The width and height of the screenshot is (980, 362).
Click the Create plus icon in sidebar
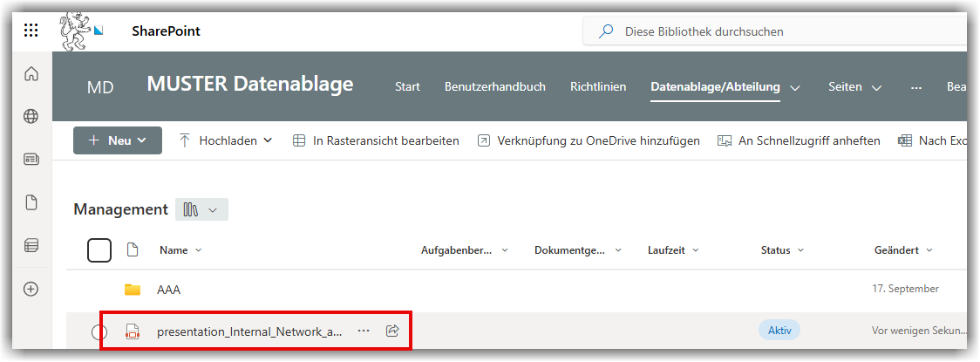tap(31, 289)
